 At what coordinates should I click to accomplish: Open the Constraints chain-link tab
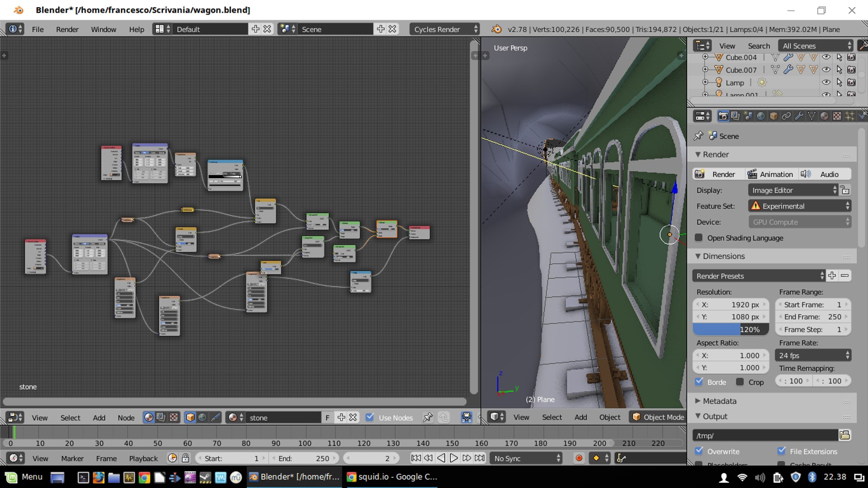786,116
